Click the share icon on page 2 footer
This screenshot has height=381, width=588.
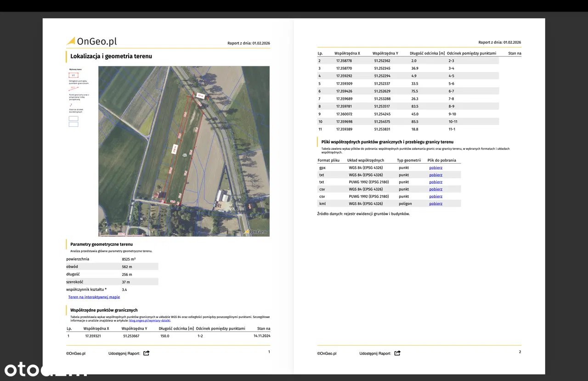(397, 353)
